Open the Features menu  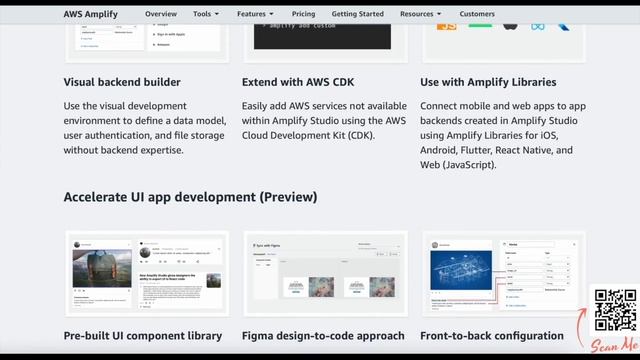tap(251, 14)
